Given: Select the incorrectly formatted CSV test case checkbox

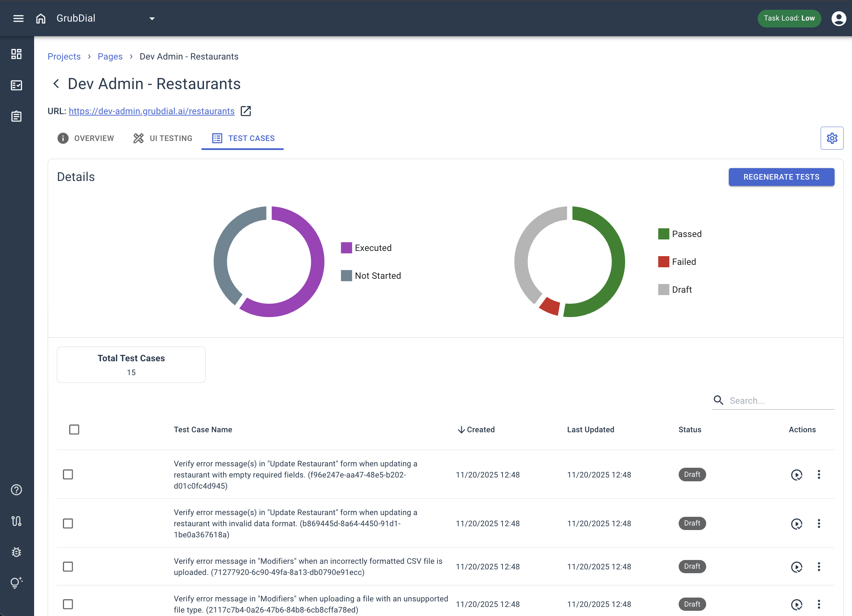Looking at the screenshot, I should 68,567.
